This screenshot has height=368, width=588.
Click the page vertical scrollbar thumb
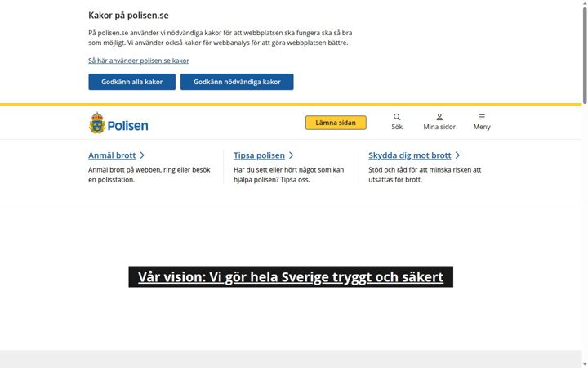585,55
